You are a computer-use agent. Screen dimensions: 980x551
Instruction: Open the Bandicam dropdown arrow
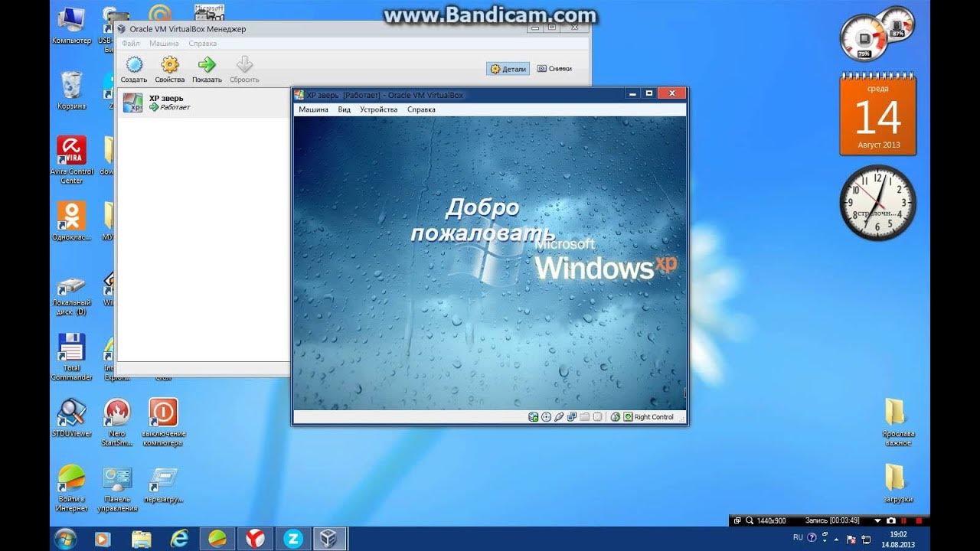tap(877, 520)
